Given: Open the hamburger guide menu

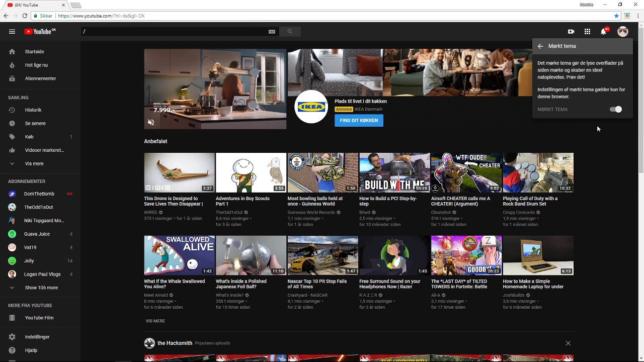Looking at the screenshot, I should coord(12,32).
